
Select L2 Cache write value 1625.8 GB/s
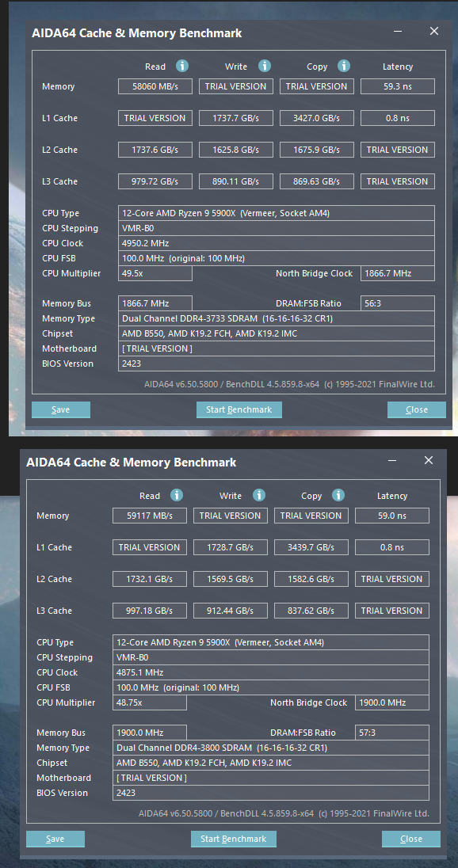pos(236,150)
